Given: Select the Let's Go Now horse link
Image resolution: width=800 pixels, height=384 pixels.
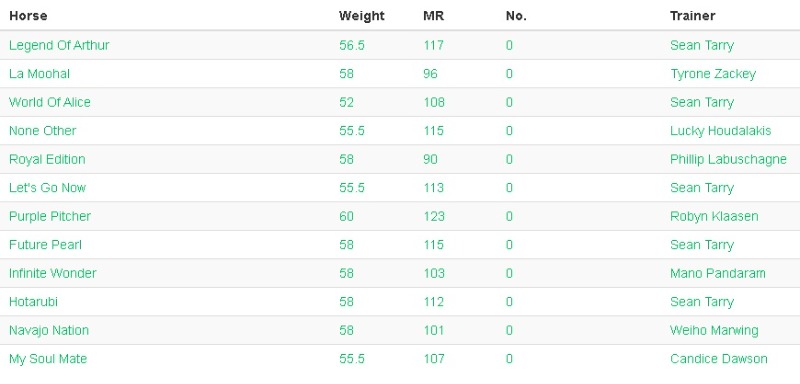Looking at the screenshot, I should click(47, 188).
